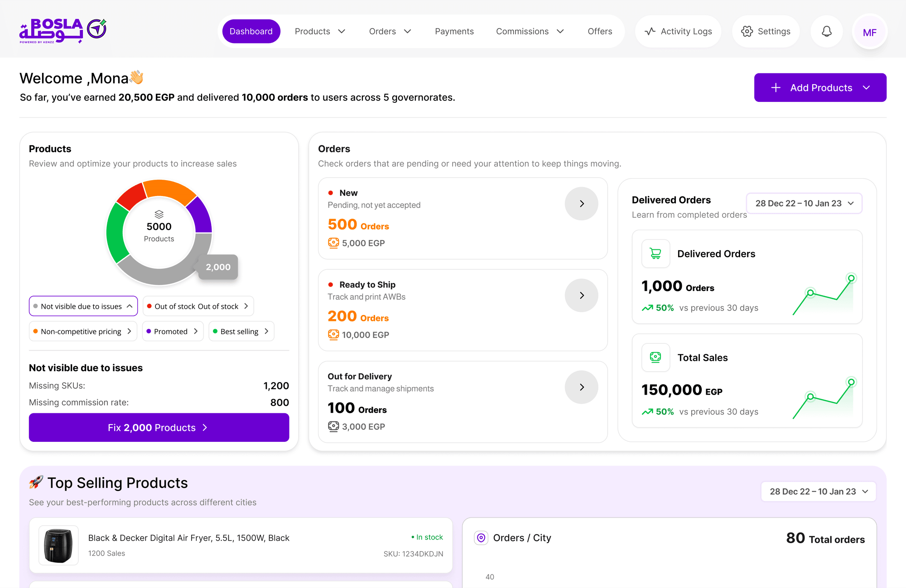Go to the Dashboard tab
906x588 pixels.
coord(251,31)
